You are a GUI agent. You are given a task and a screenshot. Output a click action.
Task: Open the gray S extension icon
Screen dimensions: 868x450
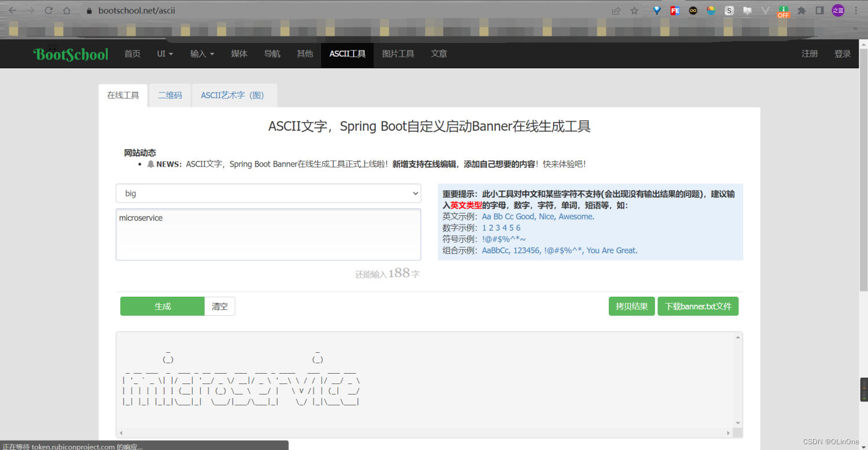coord(729,10)
